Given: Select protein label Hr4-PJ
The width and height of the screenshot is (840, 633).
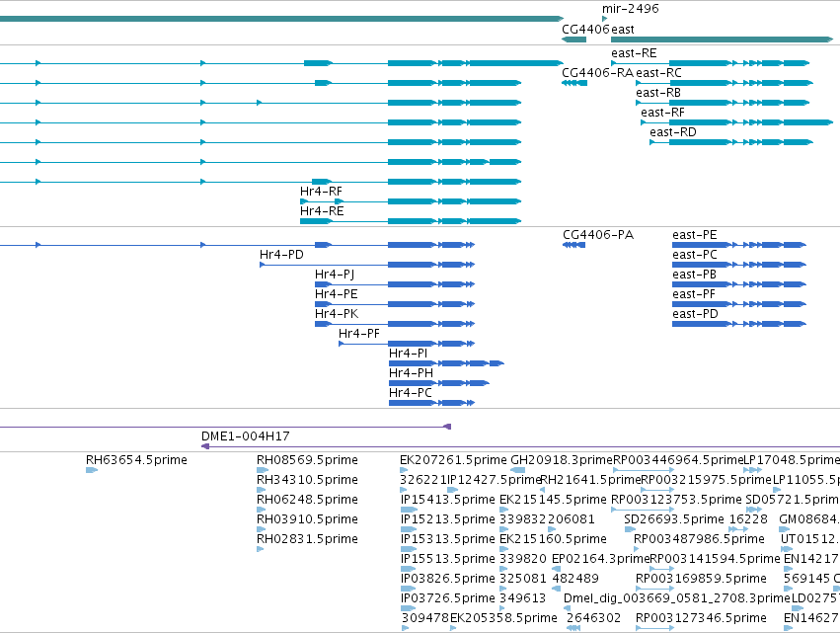Looking at the screenshot, I should point(335,275).
